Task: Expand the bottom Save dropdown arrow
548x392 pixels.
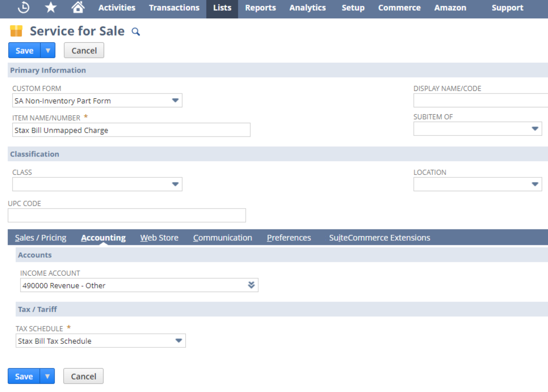Action: 47,376
